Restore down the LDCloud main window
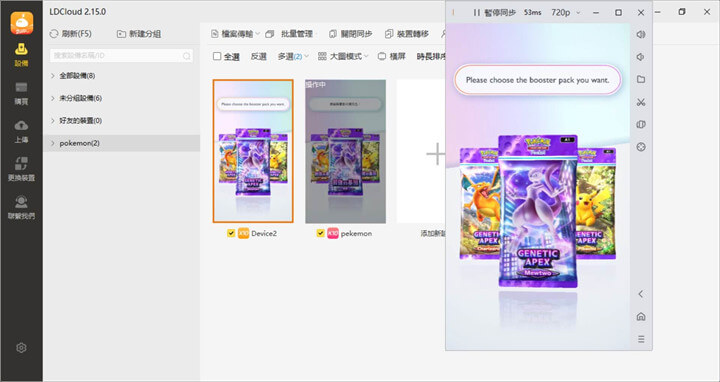Viewport: 720px width, 382px height. point(682,12)
